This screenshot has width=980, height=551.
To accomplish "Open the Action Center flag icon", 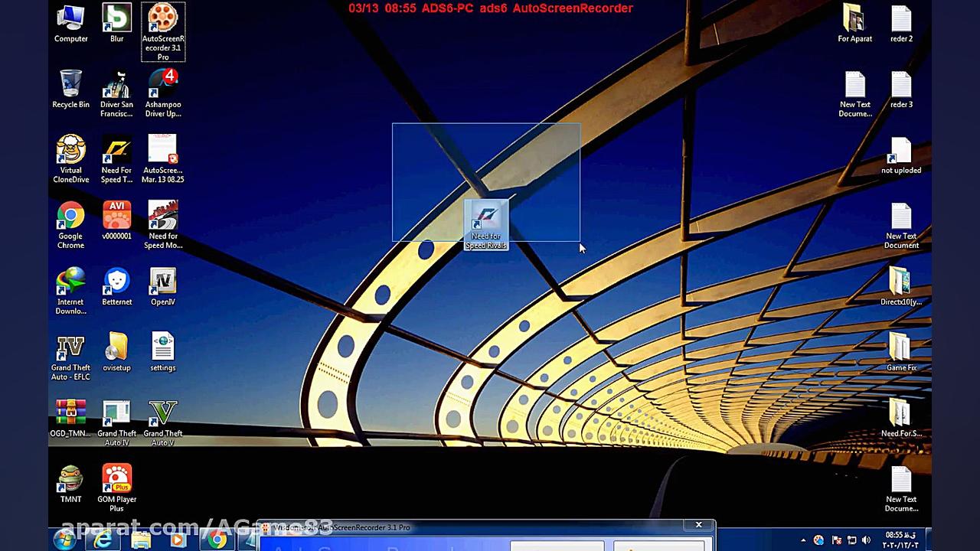I will pos(836,540).
